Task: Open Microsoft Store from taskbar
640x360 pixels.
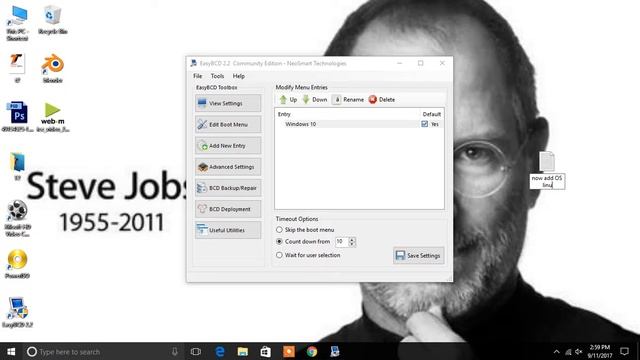Action: coord(265,351)
